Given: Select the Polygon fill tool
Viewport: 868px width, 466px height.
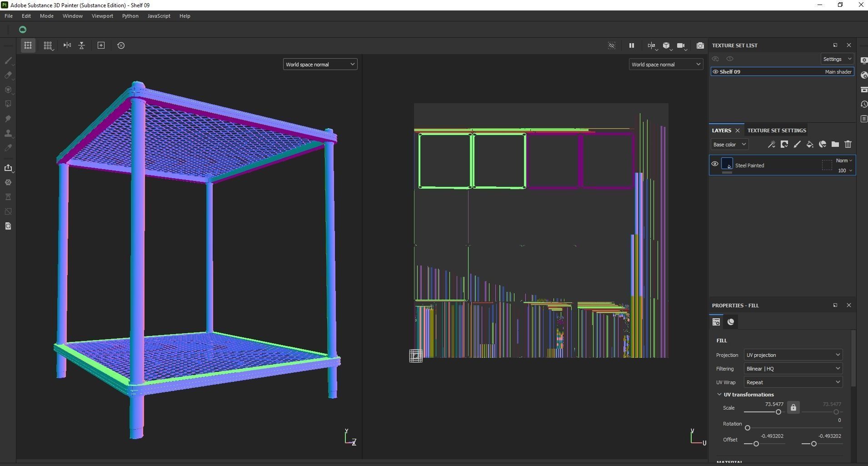Looking at the screenshot, I should 8,104.
